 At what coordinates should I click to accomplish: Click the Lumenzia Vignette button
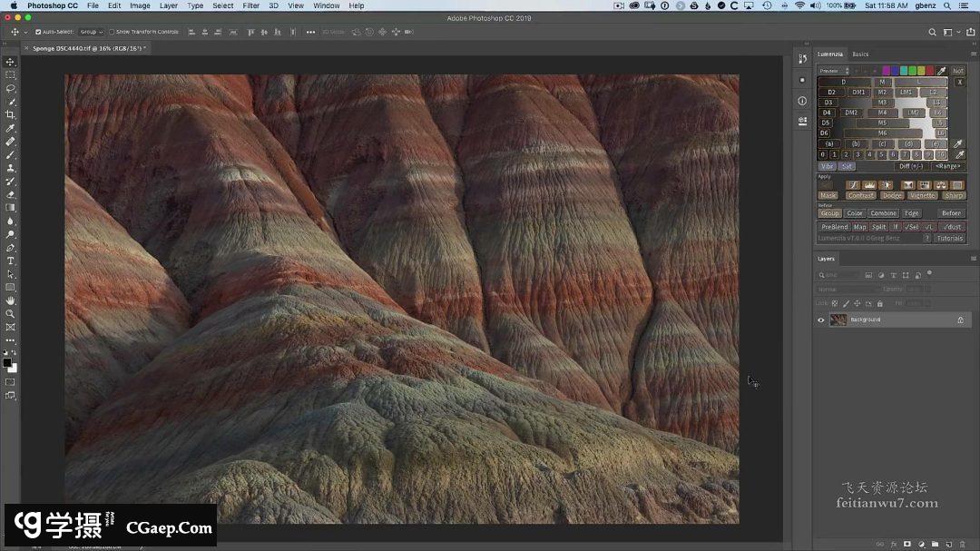coord(922,195)
